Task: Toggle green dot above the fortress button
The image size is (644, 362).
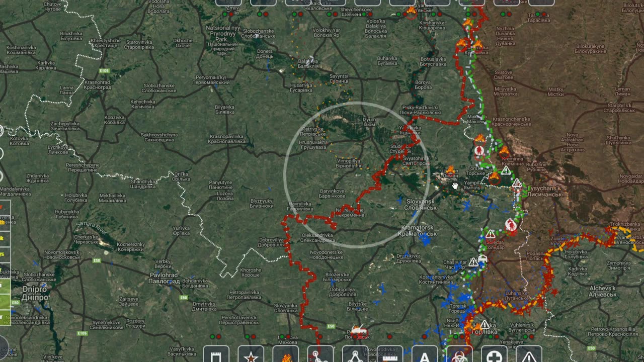Action: 212,336
